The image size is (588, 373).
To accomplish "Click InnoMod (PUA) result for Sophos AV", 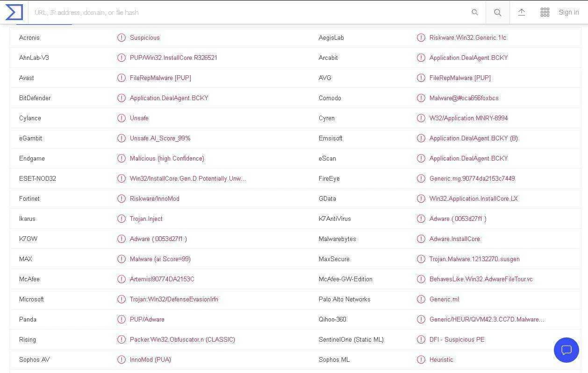I will coord(151,359).
